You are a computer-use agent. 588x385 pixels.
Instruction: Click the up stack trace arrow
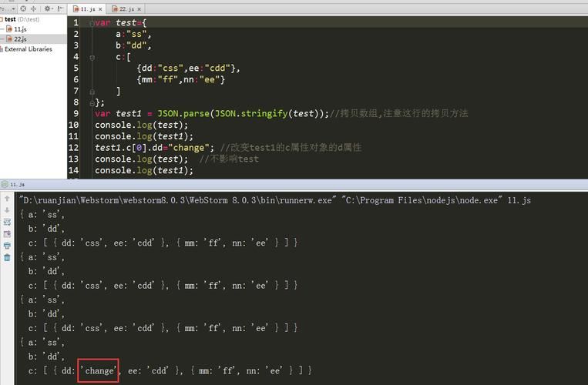coord(7,199)
